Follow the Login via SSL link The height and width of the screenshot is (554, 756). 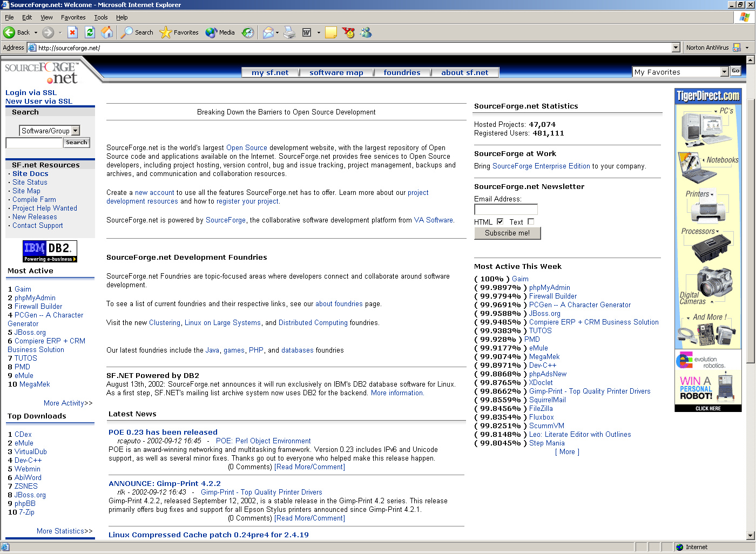pyautogui.click(x=31, y=92)
